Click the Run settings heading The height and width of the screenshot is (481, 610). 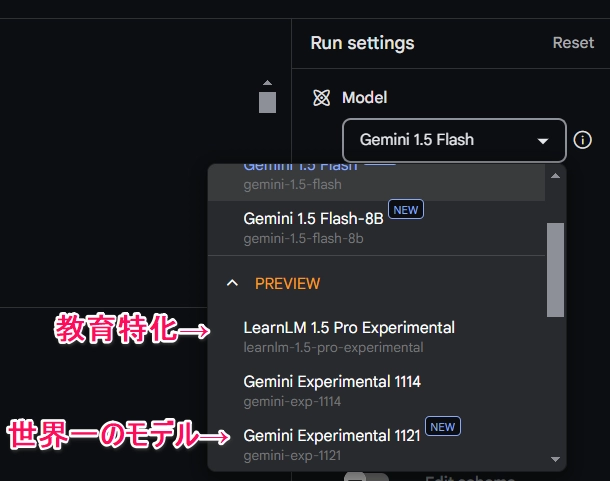point(362,43)
